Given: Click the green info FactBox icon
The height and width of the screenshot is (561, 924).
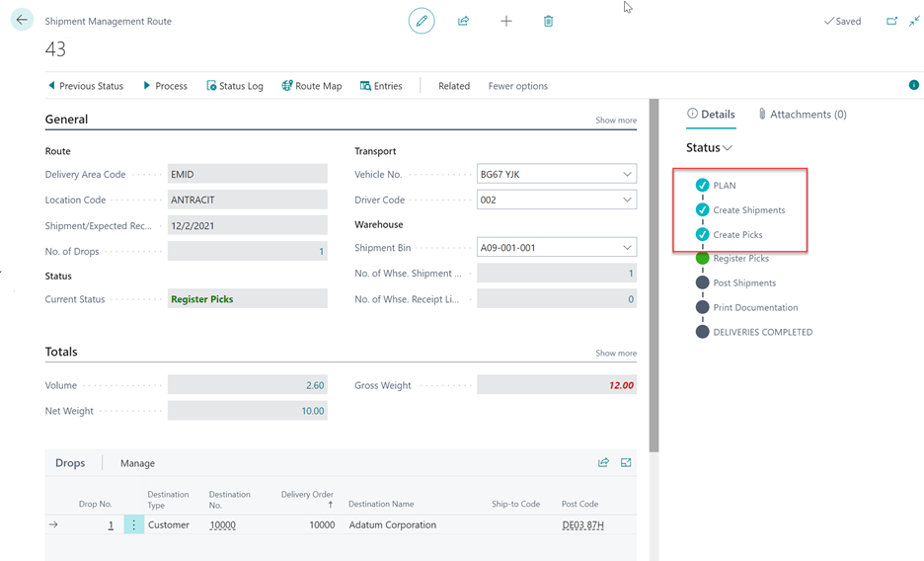Looking at the screenshot, I should [913, 86].
